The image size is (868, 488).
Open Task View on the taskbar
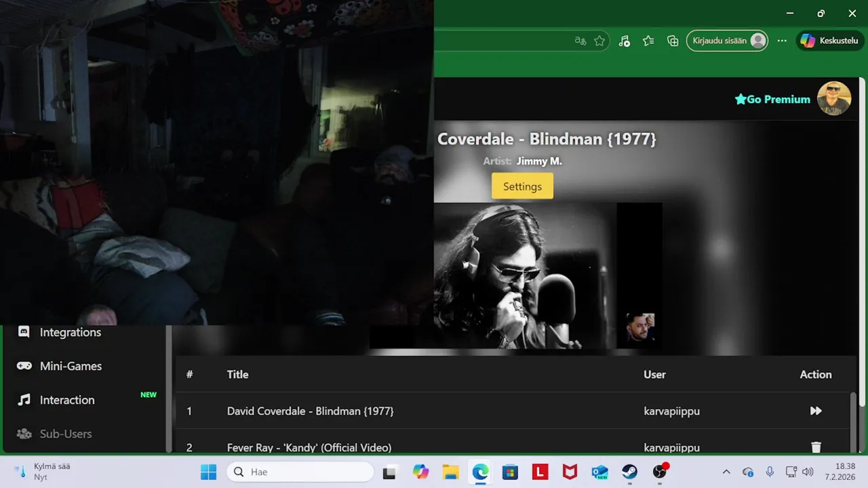tap(389, 472)
